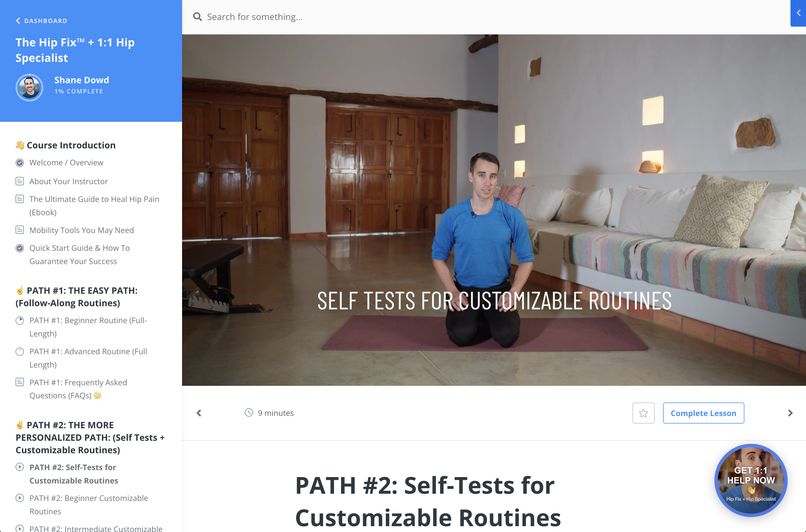Toggle the completed check on Quick Start Guide
The height and width of the screenshot is (532, 806).
click(x=20, y=248)
